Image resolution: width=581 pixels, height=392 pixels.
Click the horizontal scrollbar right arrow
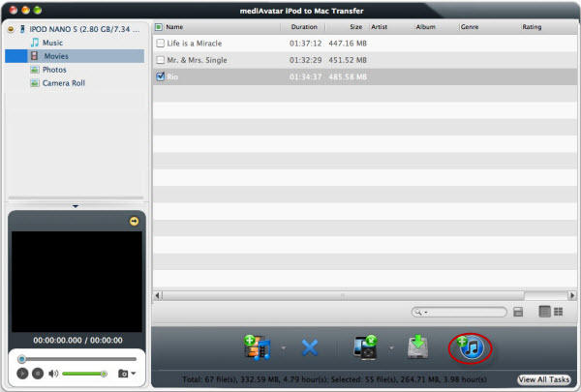(572, 295)
